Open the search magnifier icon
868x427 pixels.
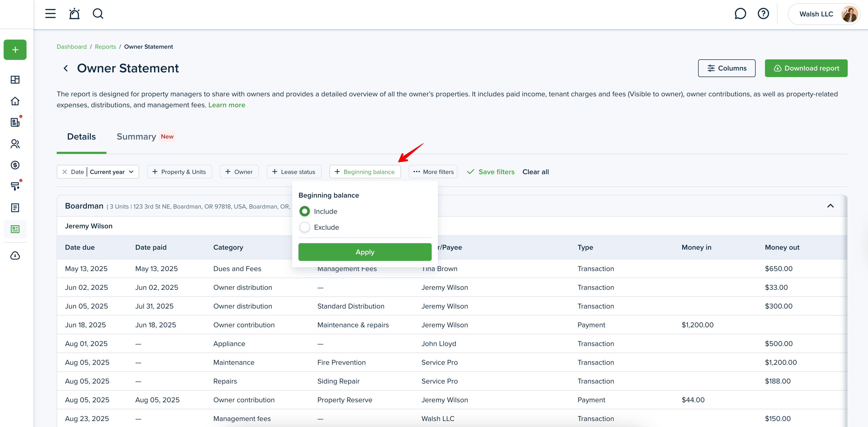coord(98,14)
